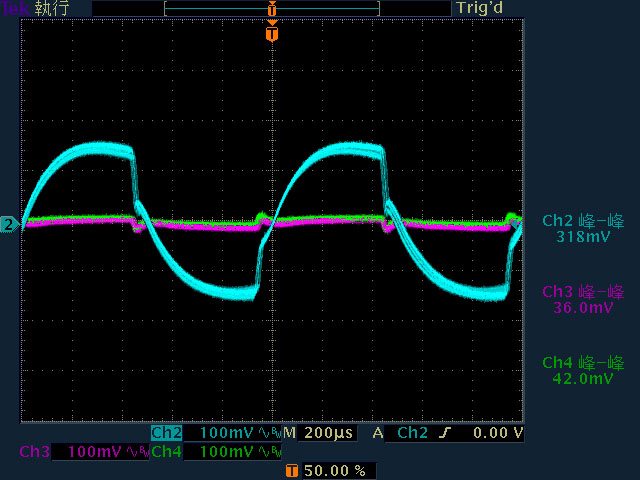The width and height of the screenshot is (640, 480).
Task: Click the 執行 run status indicator
Action: 51,8
